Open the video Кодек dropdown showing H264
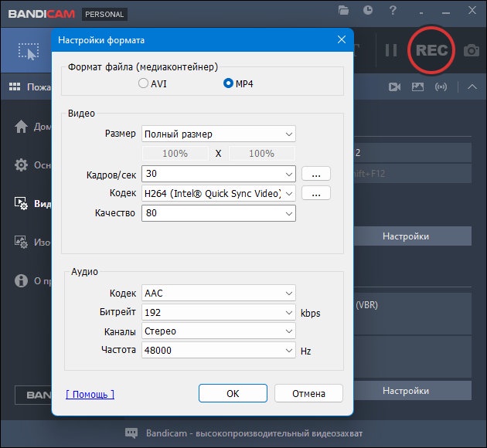Screen dimensions: 487x448 click(x=219, y=194)
